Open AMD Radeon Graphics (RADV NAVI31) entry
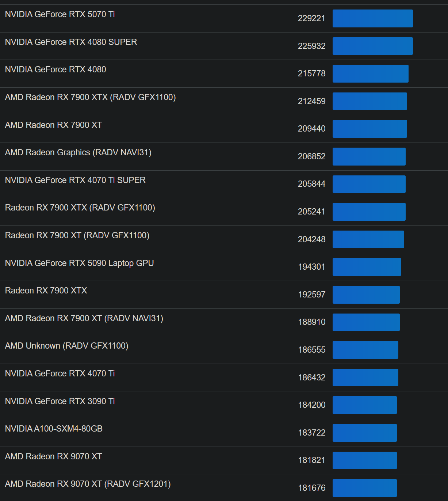 click(x=78, y=152)
